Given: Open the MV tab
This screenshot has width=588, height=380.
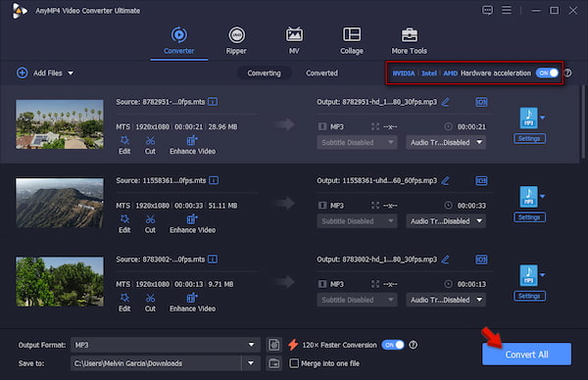Looking at the screenshot, I should (x=294, y=40).
